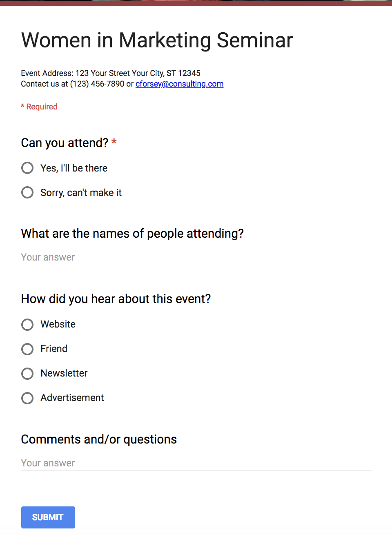
Task: Click the Women in Marketing Seminar title
Action: 157,40
